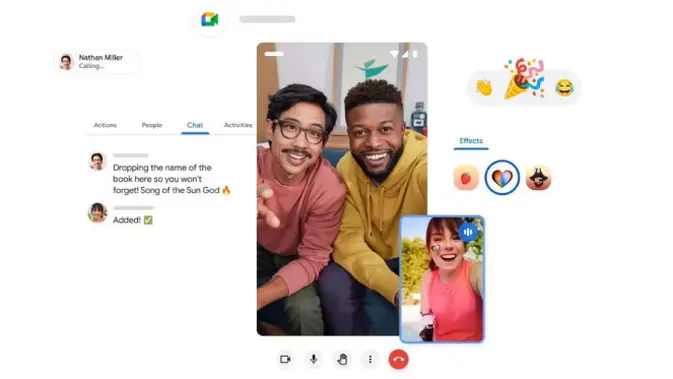
Task: Click the avatar beside the Added! message
Action: click(97, 212)
